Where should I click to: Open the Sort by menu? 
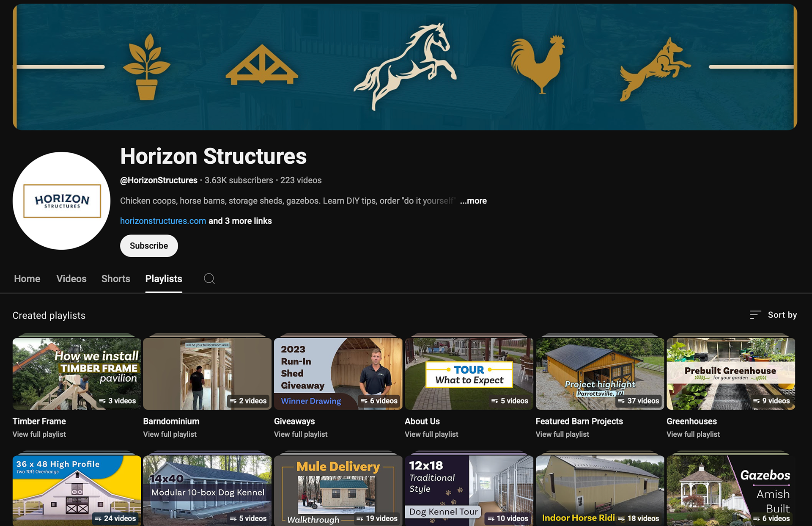[773, 315]
